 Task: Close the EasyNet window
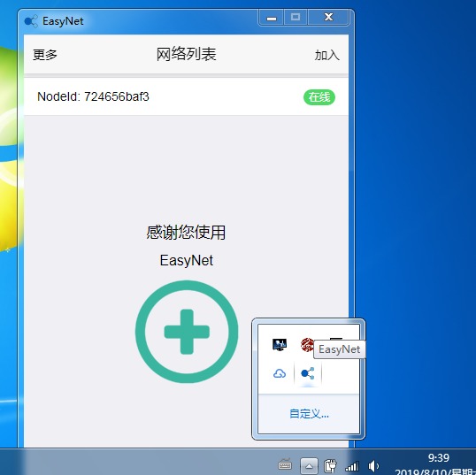329,18
